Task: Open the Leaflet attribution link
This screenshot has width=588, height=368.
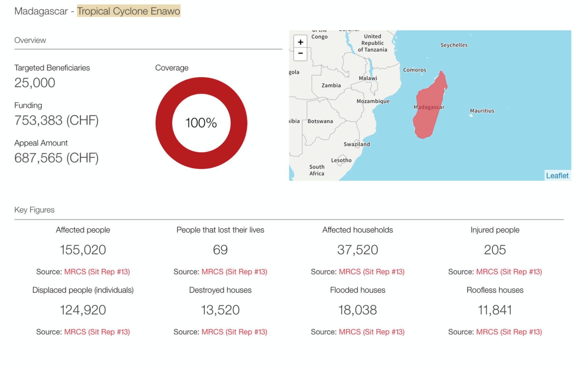Action: tap(557, 176)
